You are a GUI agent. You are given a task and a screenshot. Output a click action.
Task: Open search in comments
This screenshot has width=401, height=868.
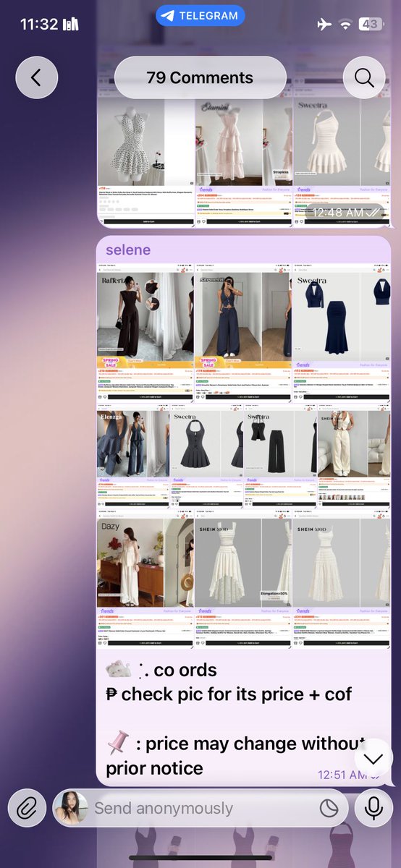point(363,77)
